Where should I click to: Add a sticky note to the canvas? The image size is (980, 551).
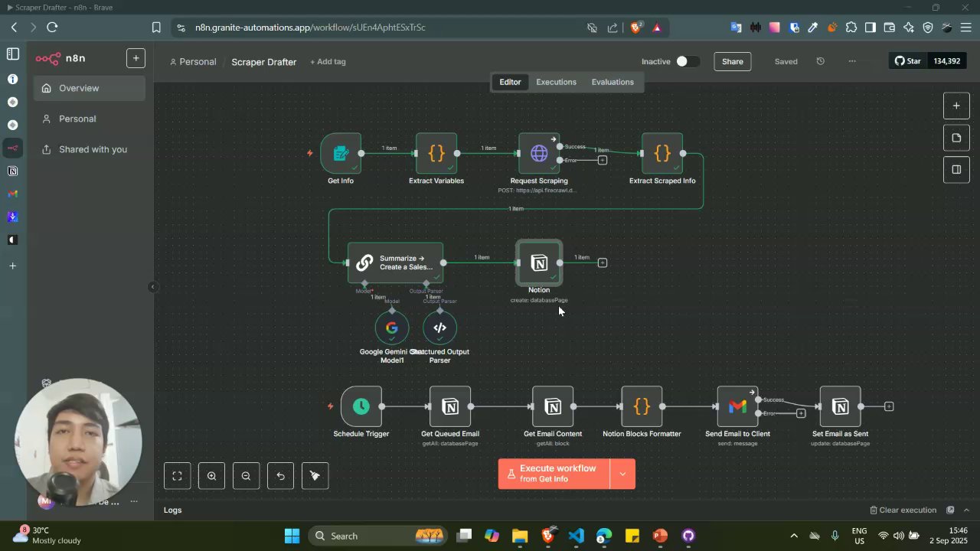tap(956, 138)
